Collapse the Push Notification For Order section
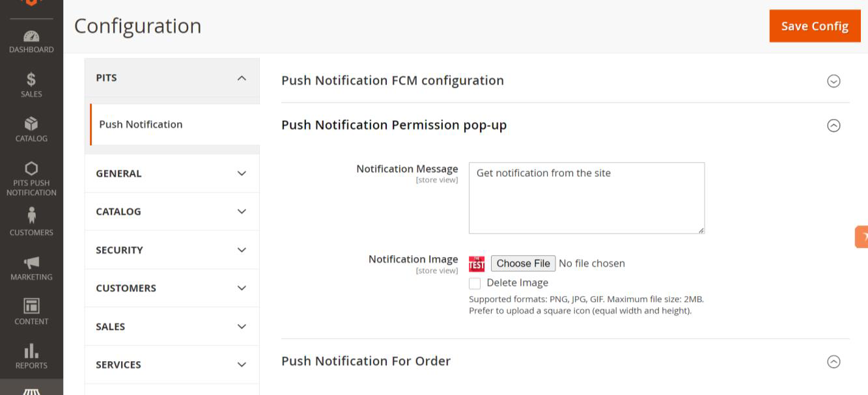This screenshot has height=395, width=868. (x=833, y=362)
